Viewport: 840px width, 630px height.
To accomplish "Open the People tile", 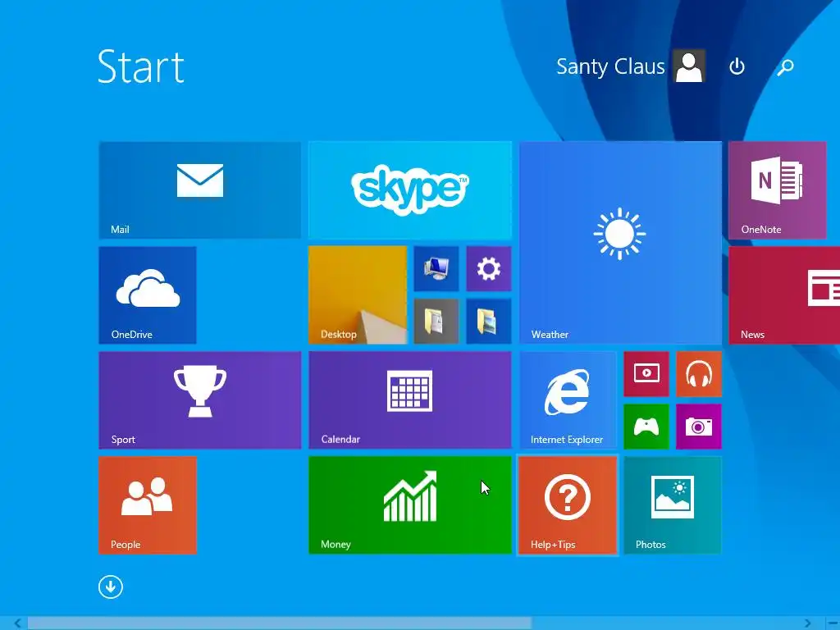I will click(x=148, y=505).
